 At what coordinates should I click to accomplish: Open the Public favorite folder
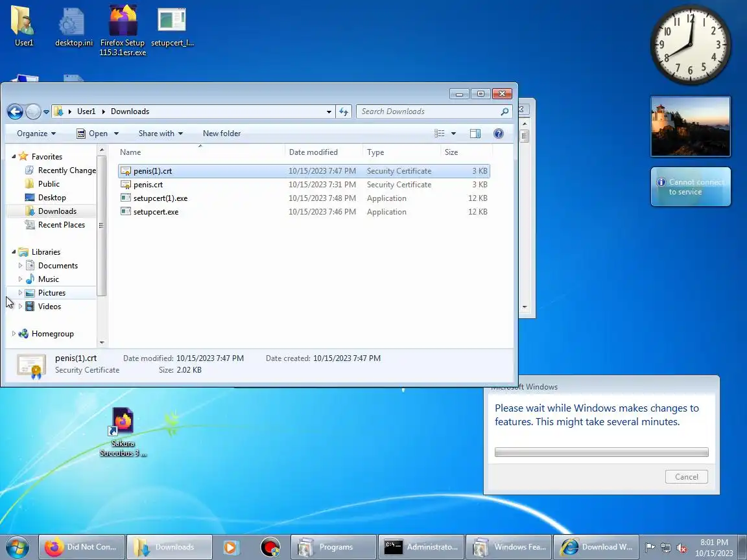tap(42, 184)
